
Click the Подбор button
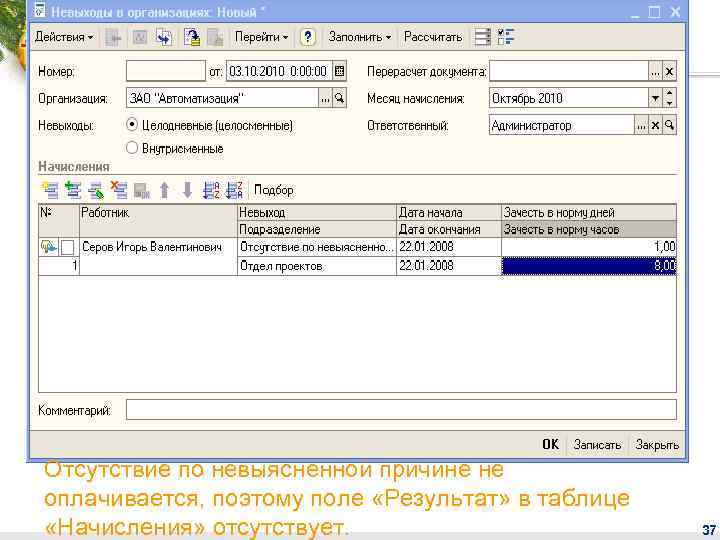[274, 190]
